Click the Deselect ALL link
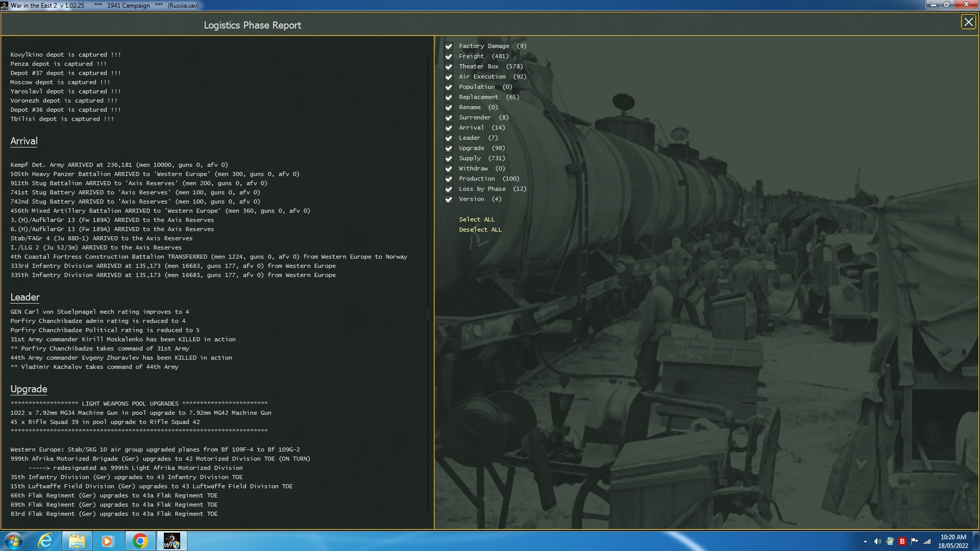Screen dimensions: 980x551 click(480, 230)
